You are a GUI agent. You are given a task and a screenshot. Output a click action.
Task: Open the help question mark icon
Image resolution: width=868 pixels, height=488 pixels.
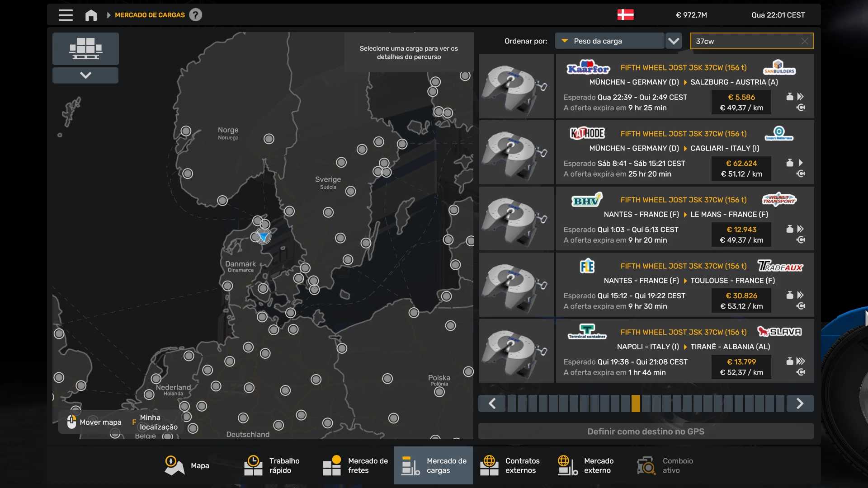195,15
